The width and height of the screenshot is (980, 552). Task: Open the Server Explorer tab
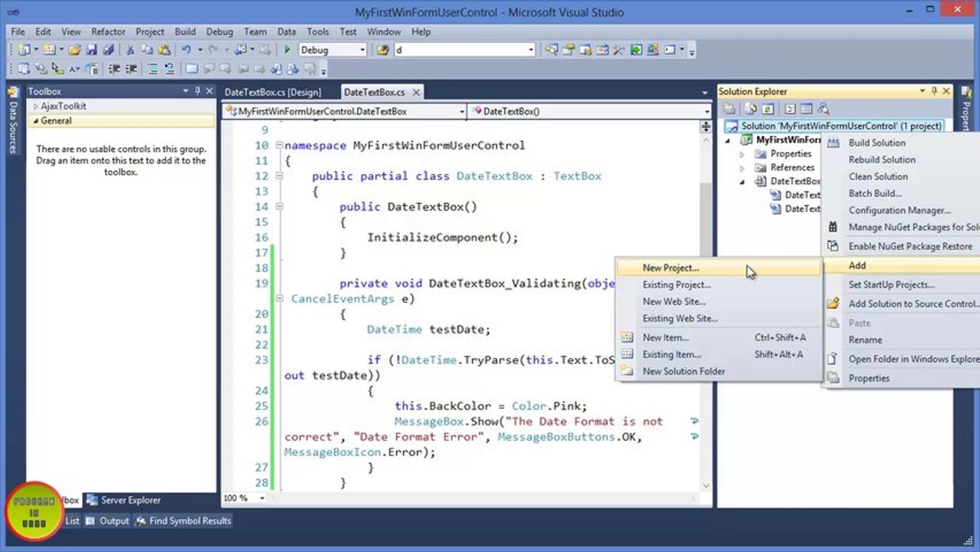pos(123,500)
